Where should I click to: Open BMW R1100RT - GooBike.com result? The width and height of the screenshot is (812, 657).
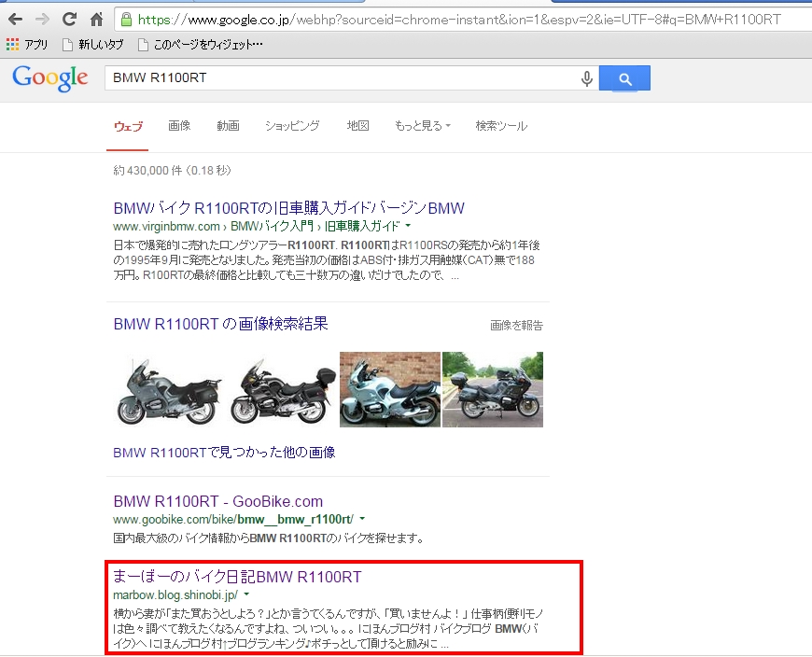[218, 501]
